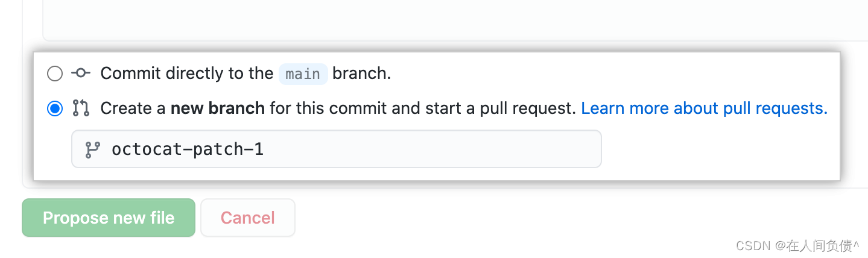Select the create new branch radio button
Screen dimensions: 868x258
point(55,109)
